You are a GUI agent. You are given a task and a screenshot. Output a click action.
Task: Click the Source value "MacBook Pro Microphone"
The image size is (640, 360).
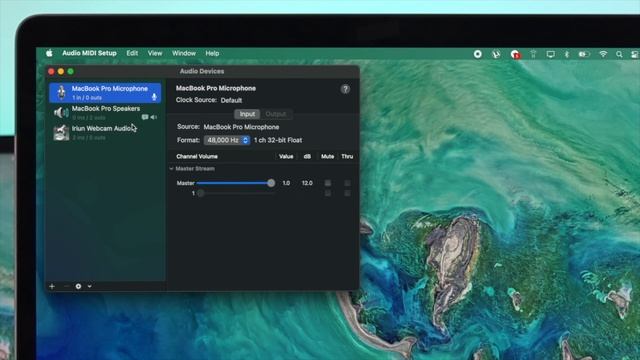click(x=241, y=127)
